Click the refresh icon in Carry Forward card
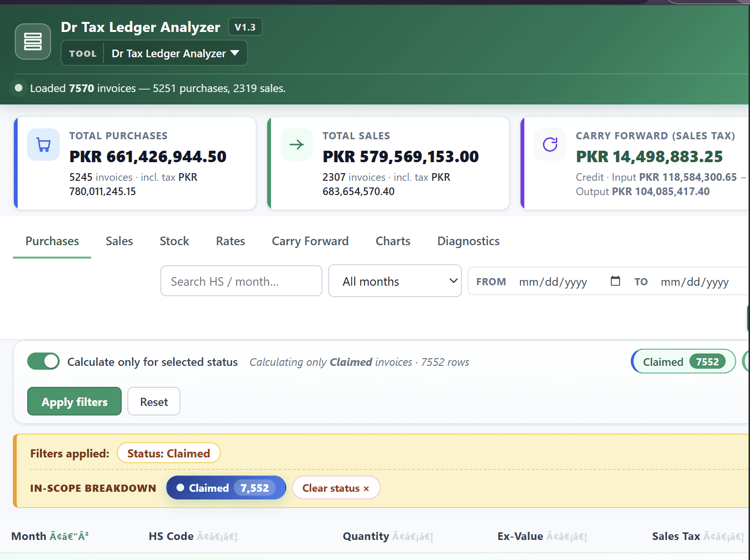This screenshot has height=560, width=750. coord(550,145)
